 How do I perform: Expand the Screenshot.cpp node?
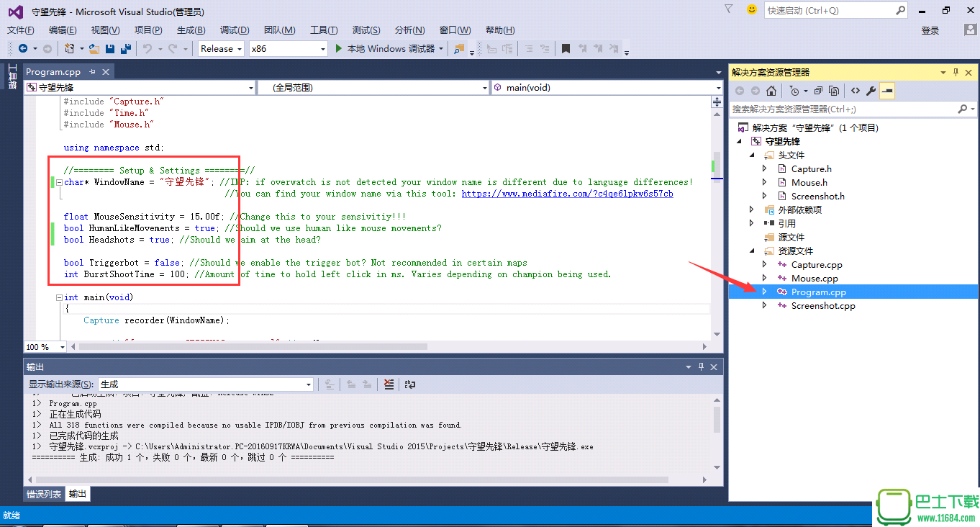click(x=765, y=305)
